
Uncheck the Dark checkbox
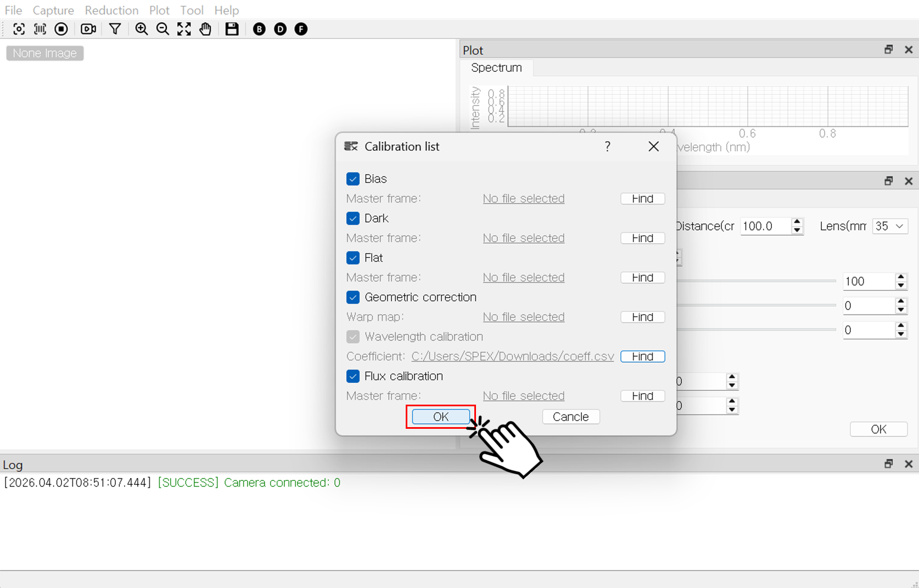[x=353, y=219]
